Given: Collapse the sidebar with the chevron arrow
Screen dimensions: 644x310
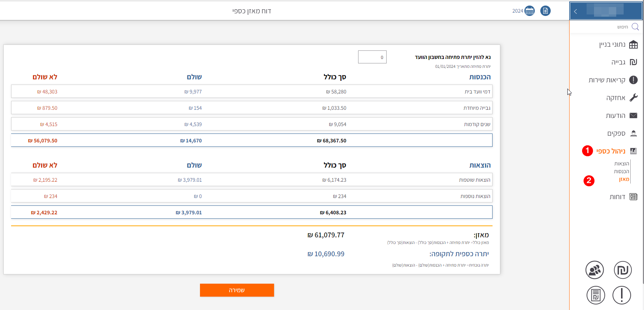Looking at the screenshot, I should [575, 11].
